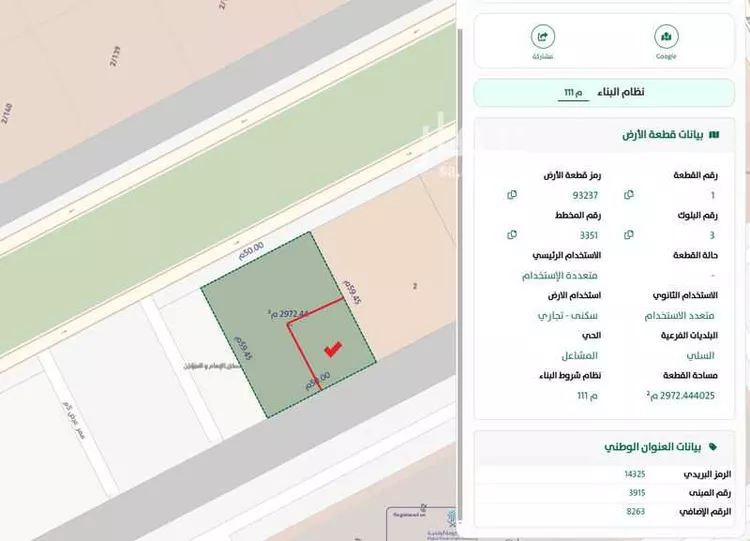Click the postal code 14325

pos(635,473)
